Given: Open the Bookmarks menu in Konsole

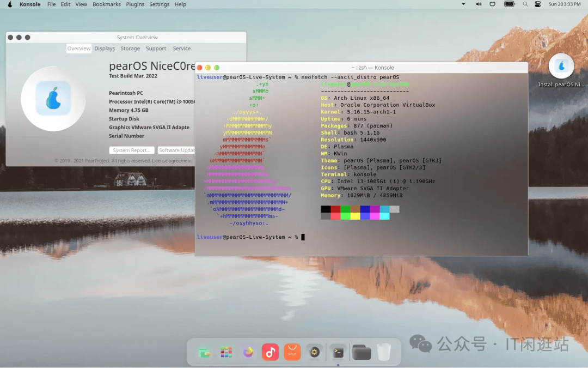Looking at the screenshot, I should [x=107, y=4].
